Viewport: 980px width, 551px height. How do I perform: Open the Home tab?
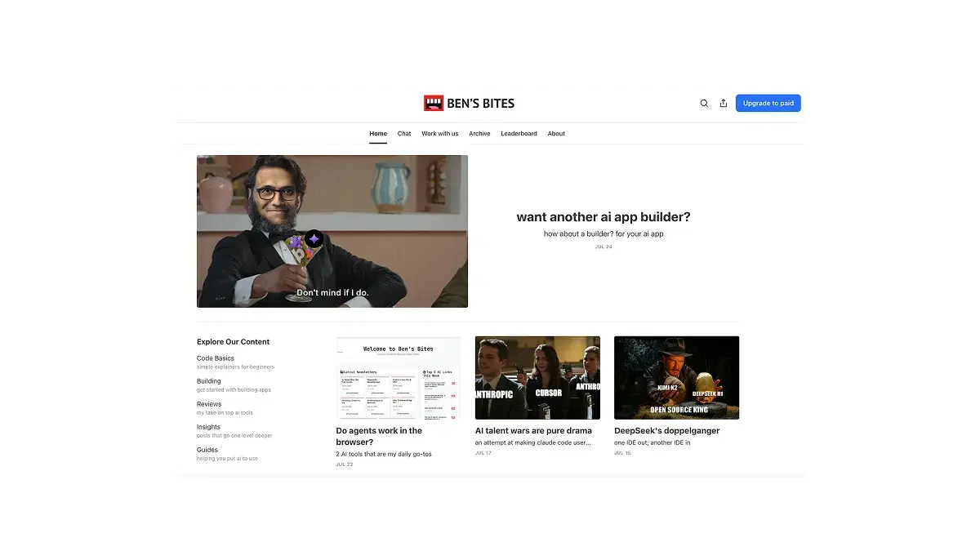(378, 134)
